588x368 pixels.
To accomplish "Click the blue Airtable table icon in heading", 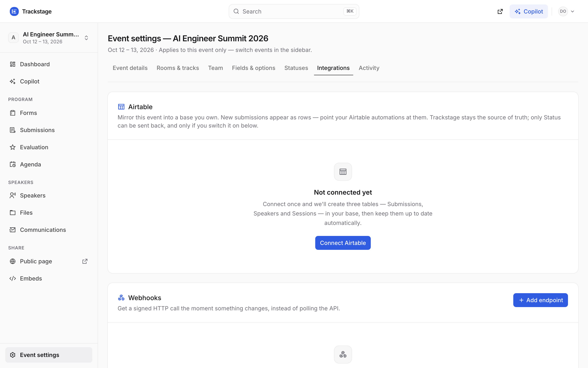I will point(121,107).
